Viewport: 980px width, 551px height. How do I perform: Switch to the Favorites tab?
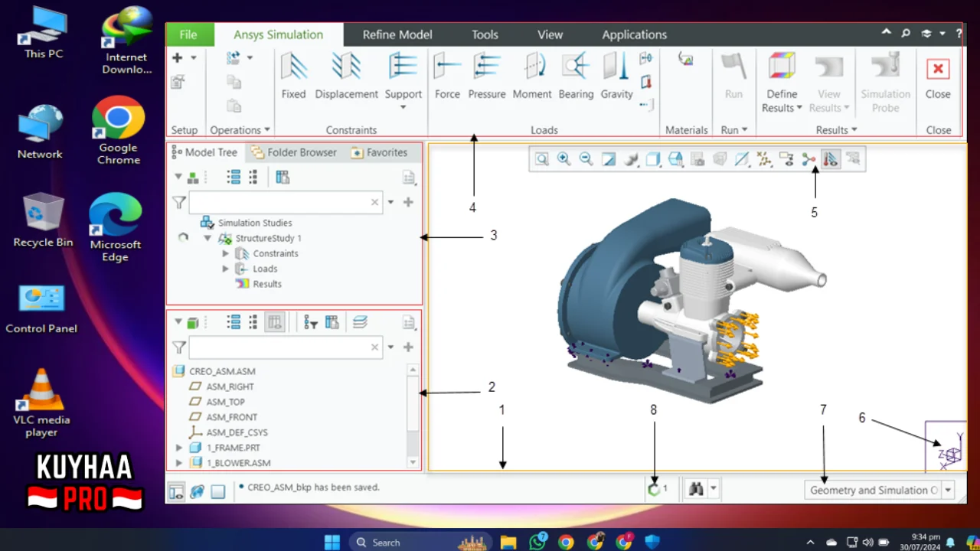click(379, 152)
